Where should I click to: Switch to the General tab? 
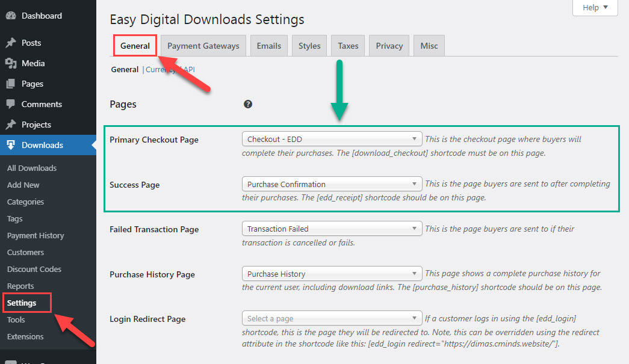coord(135,46)
